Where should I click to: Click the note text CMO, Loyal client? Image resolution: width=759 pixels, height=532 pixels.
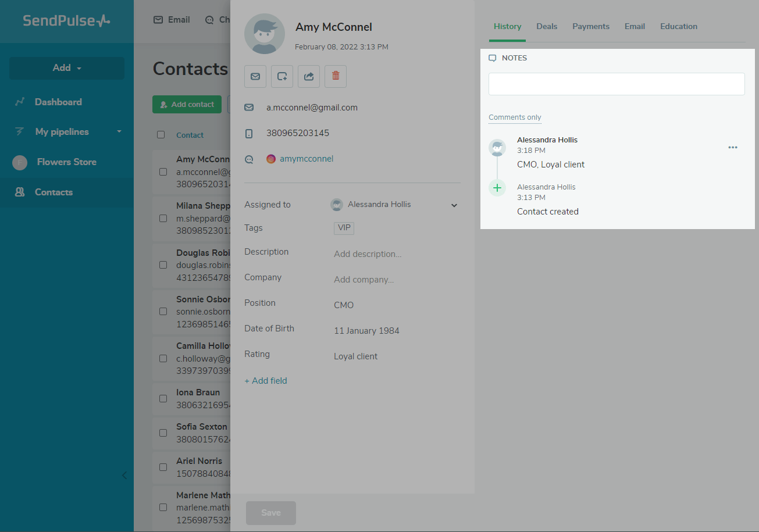click(x=551, y=165)
